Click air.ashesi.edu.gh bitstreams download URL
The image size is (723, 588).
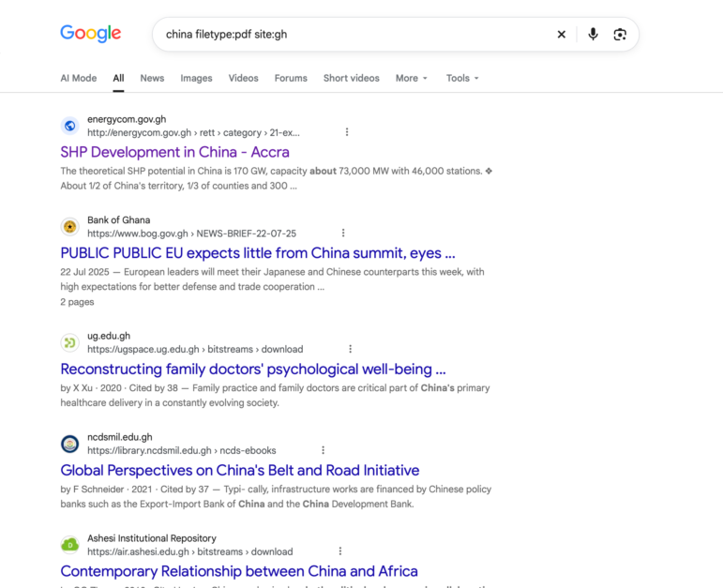(x=190, y=551)
